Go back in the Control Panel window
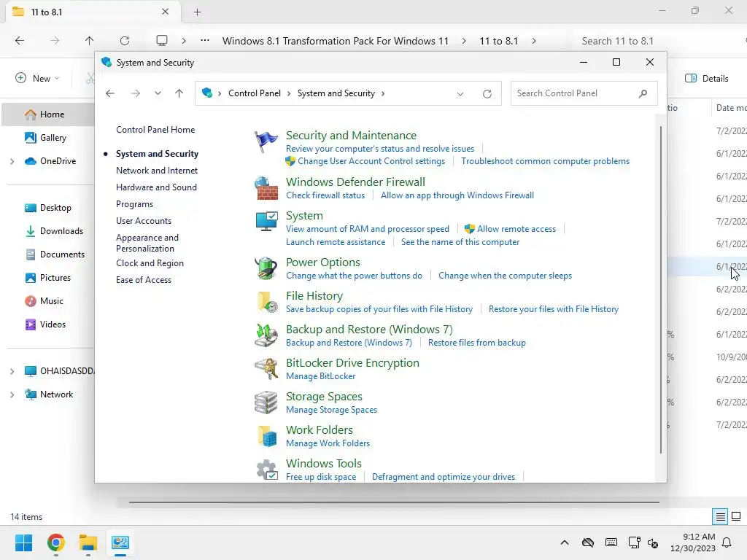 (110, 93)
